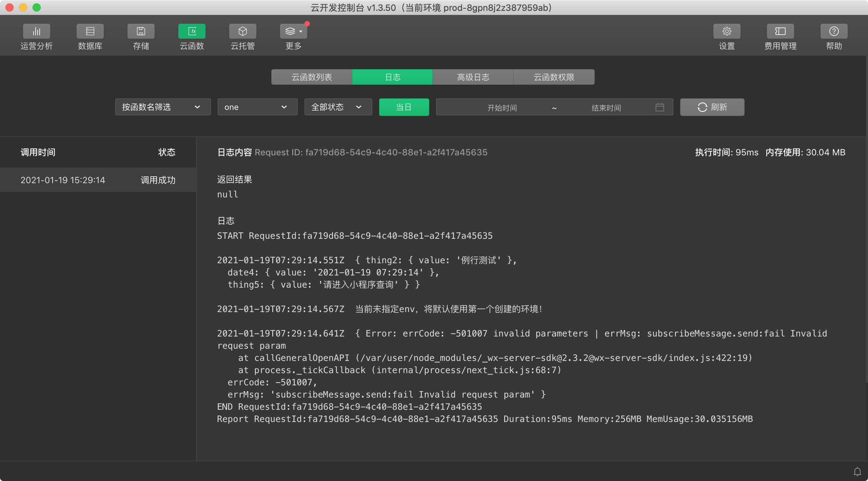Screen dimensions: 868x481
Task: Open 费用管理 billing icon
Action: (780, 32)
